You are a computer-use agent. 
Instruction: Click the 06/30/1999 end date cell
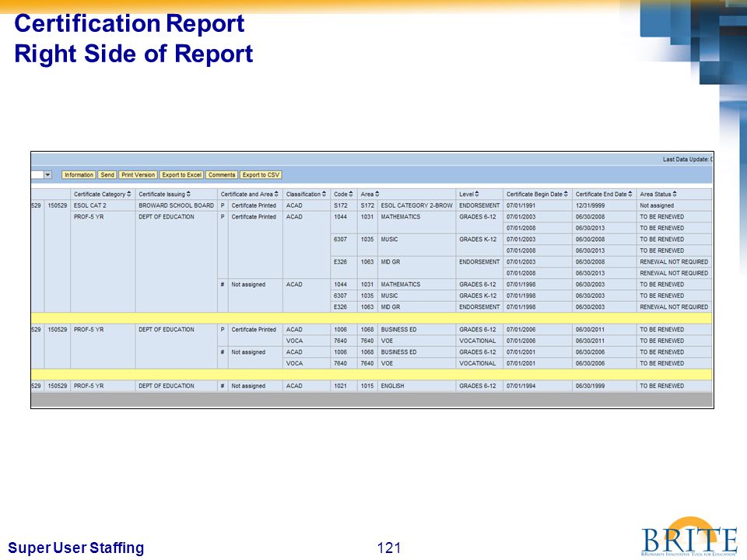coord(604,386)
